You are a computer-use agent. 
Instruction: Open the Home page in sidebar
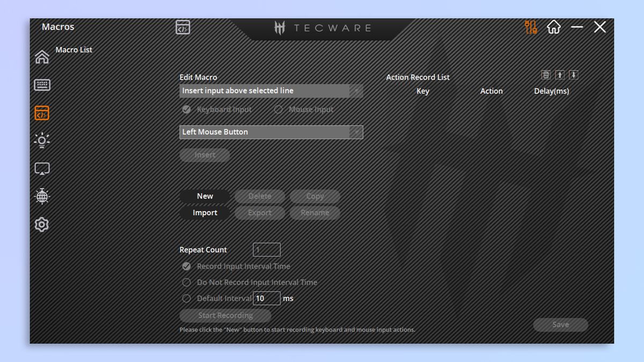pyautogui.click(x=42, y=57)
